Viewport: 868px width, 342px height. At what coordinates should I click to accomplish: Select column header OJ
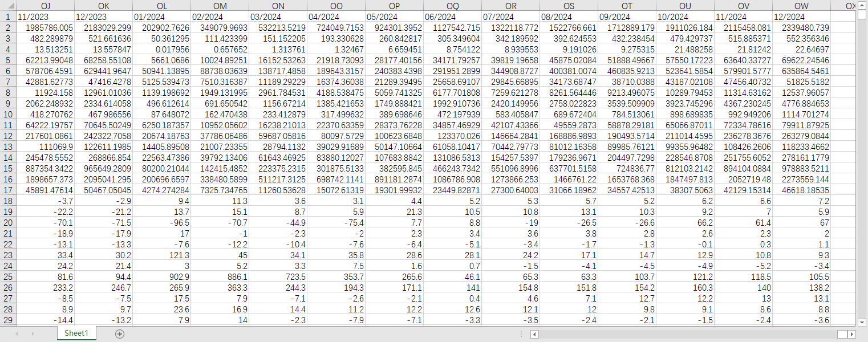(x=45, y=6)
